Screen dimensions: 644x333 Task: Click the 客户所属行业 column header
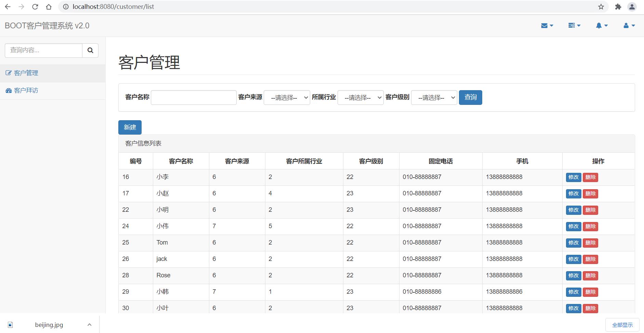(x=304, y=161)
